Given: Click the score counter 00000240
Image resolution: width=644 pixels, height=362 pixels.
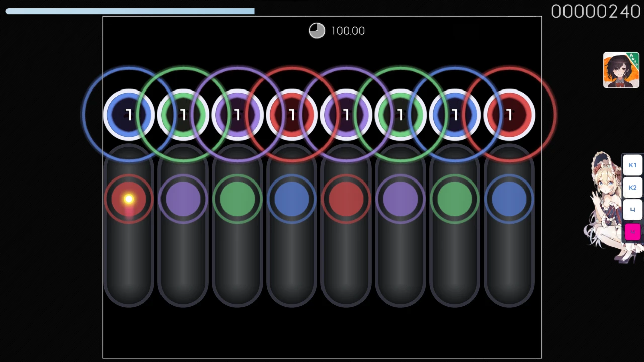Looking at the screenshot, I should pos(596,11).
